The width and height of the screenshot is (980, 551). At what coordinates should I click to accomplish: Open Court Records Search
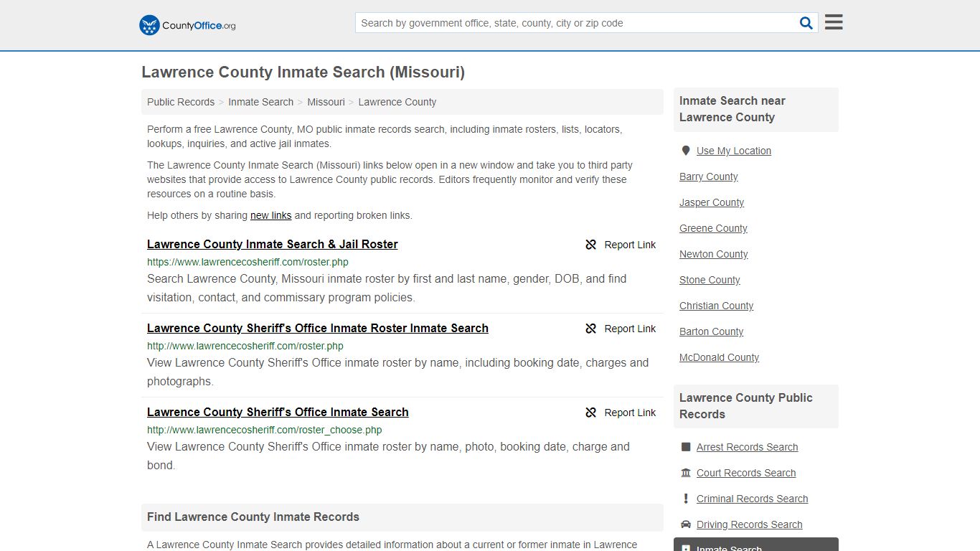tap(746, 473)
